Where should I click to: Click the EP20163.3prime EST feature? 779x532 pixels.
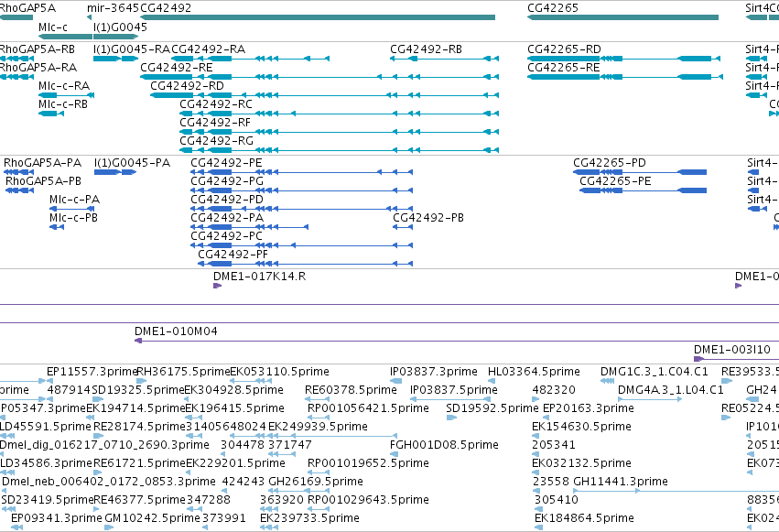point(546,418)
